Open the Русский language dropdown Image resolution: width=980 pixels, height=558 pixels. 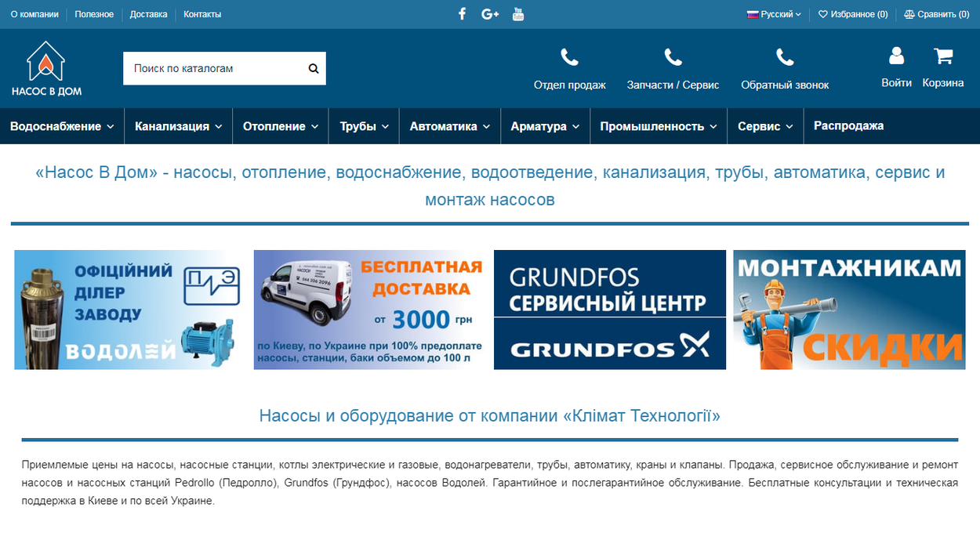(774, 14)
